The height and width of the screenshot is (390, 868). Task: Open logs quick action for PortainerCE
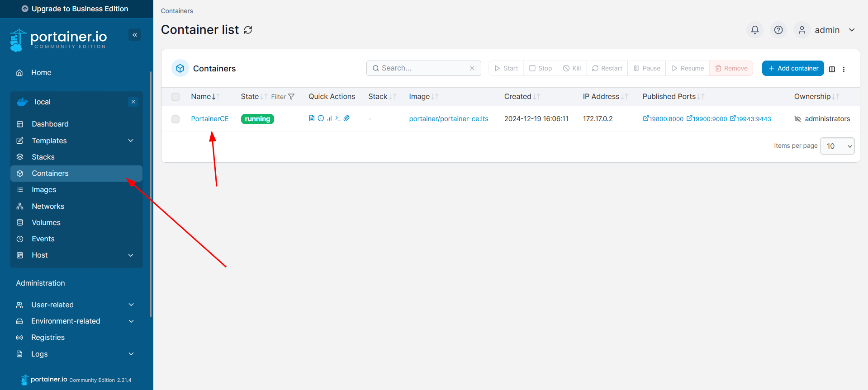312,118
